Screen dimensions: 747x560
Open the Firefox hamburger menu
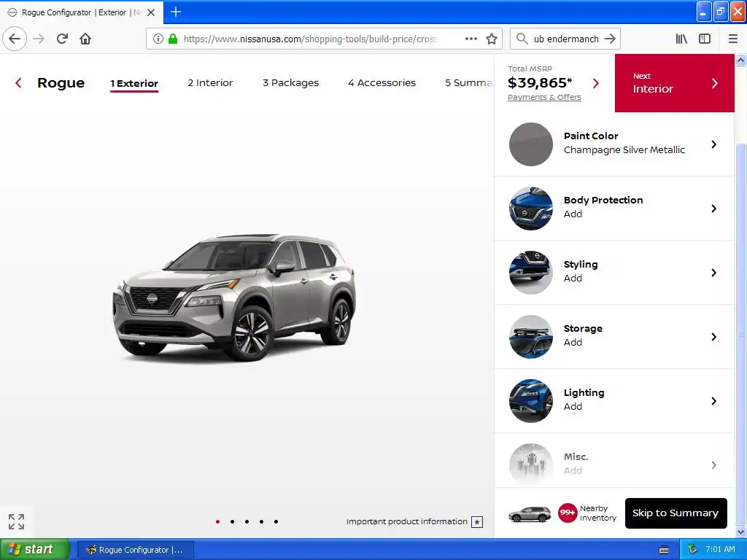[732, 39]
